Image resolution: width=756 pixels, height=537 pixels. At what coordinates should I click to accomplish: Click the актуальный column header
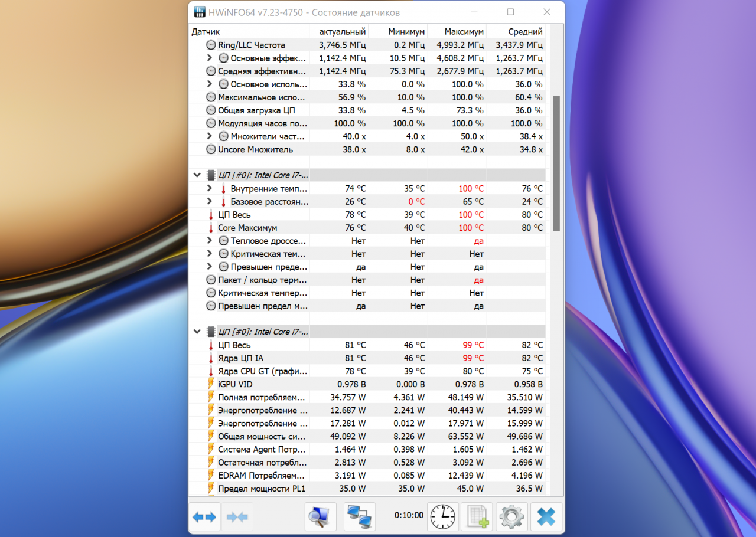coord(339,32)
